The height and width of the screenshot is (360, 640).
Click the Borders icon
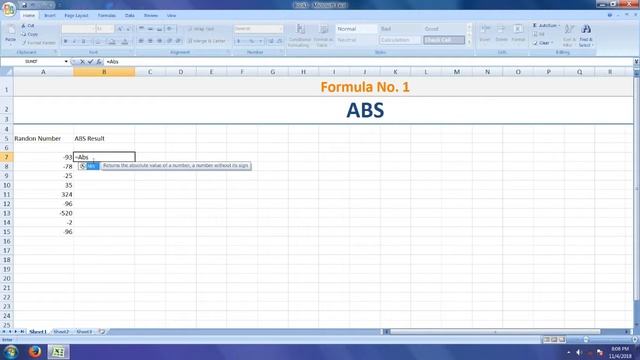click(98, 41)
